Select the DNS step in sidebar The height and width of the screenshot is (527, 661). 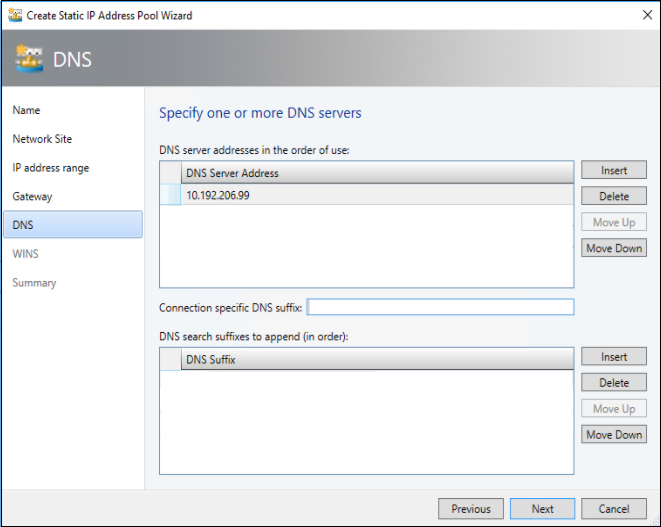point(73,225)
